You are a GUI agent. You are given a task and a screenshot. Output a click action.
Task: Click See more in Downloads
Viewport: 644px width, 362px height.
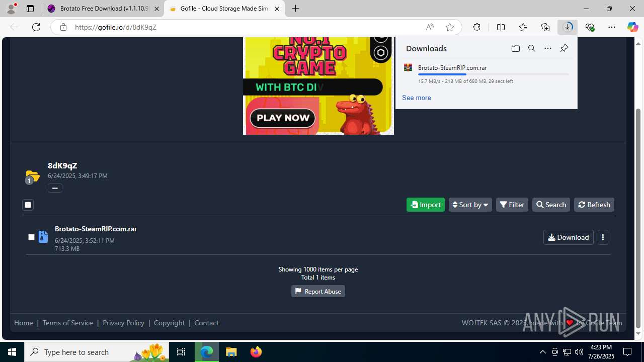[416, 98]
